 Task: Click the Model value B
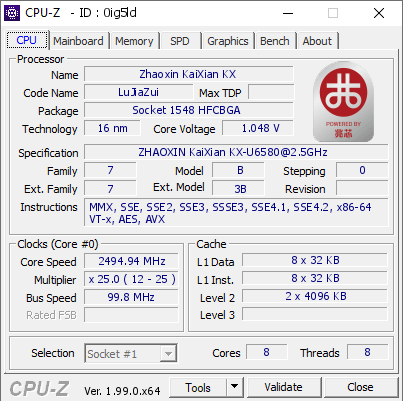click(x=238, y=170)
